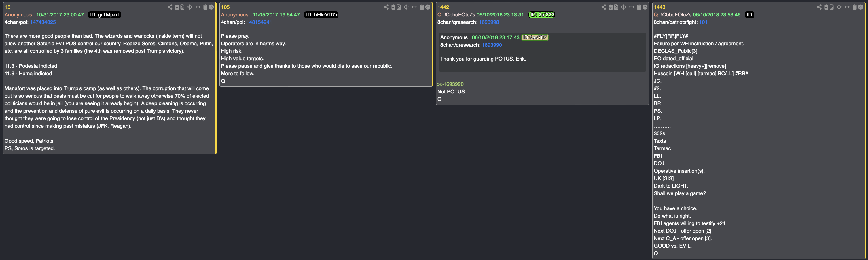Open quoted post link 1693990
Viewport: 868px width, 260px height.
click(x=492, y=45)
